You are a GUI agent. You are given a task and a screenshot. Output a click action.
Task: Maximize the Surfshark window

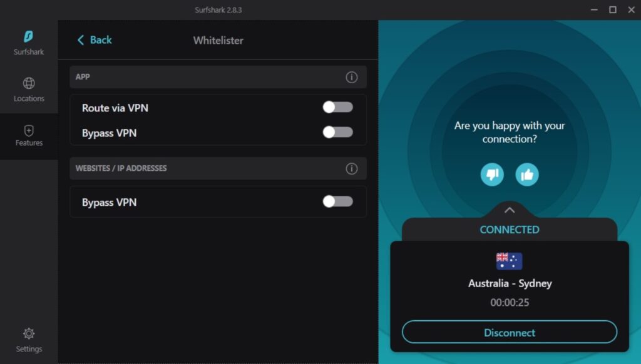tap(613, 9)
